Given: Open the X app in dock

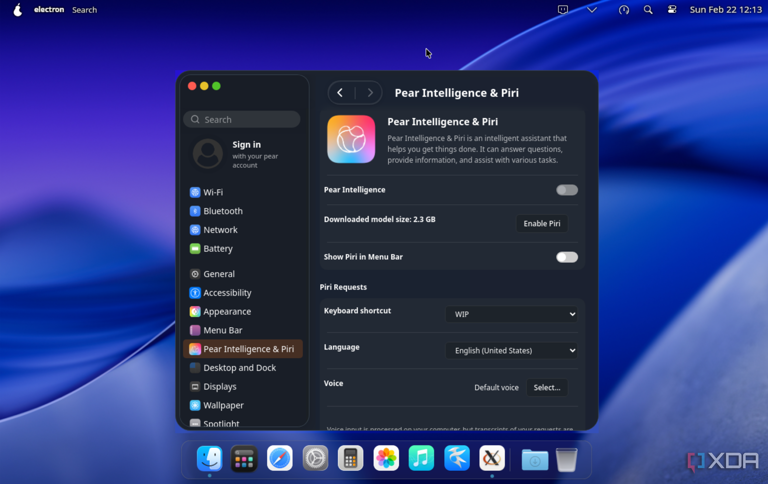Looking at the screenshot, I should click(492, 459).
